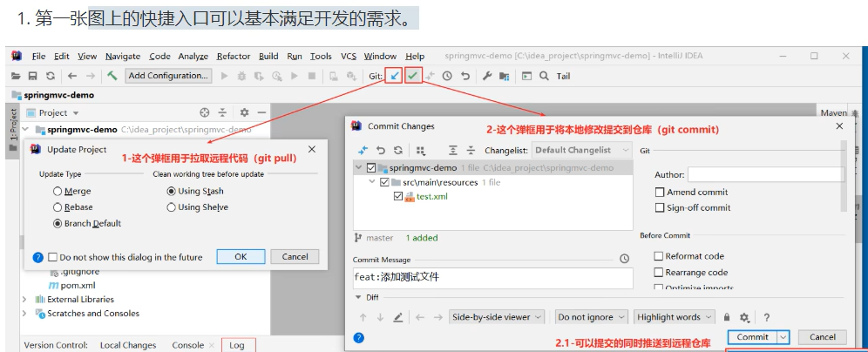Select Using Stash option
The height and width of the screenshot is (352, 868).
pyautogui.click(x=171, y=191)
